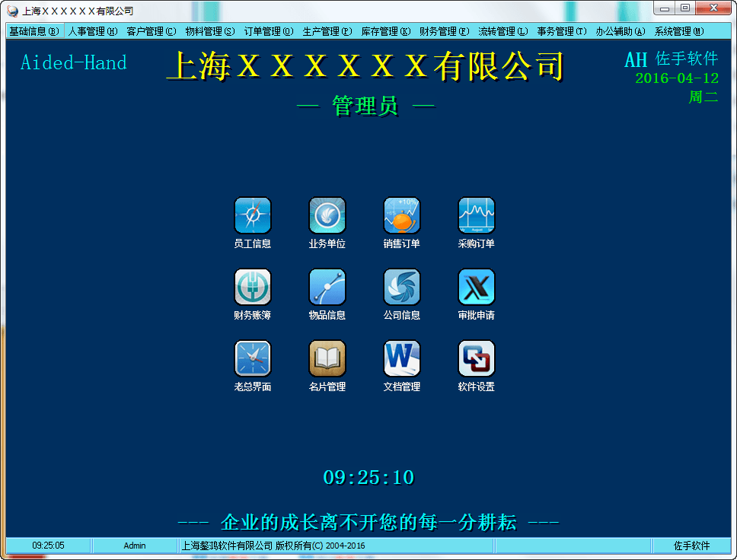737x560 pixels.
Task: Click the 物品信息 icon
Action: pos(327,287)
